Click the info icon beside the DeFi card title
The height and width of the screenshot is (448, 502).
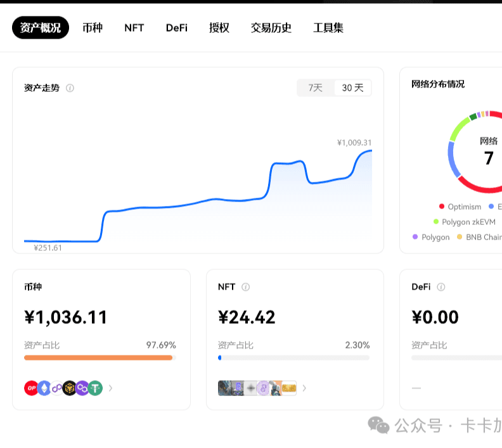[441, 287]
